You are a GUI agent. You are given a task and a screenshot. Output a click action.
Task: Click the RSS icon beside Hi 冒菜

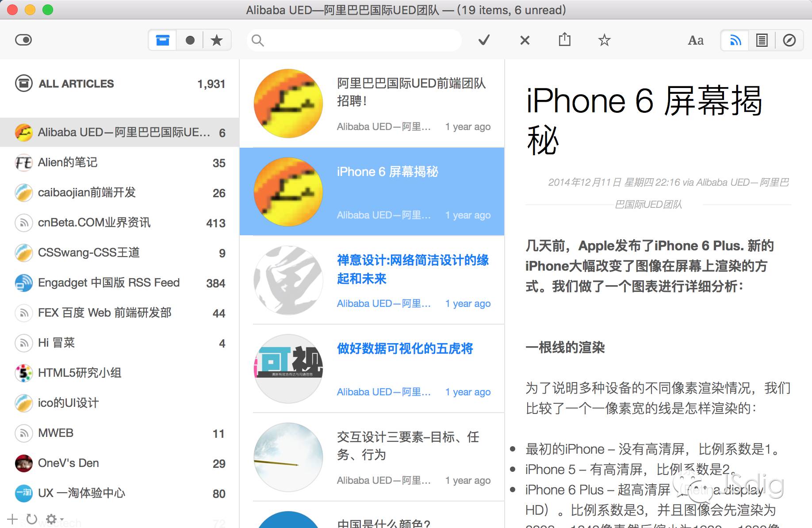click(x=23, y=343)
